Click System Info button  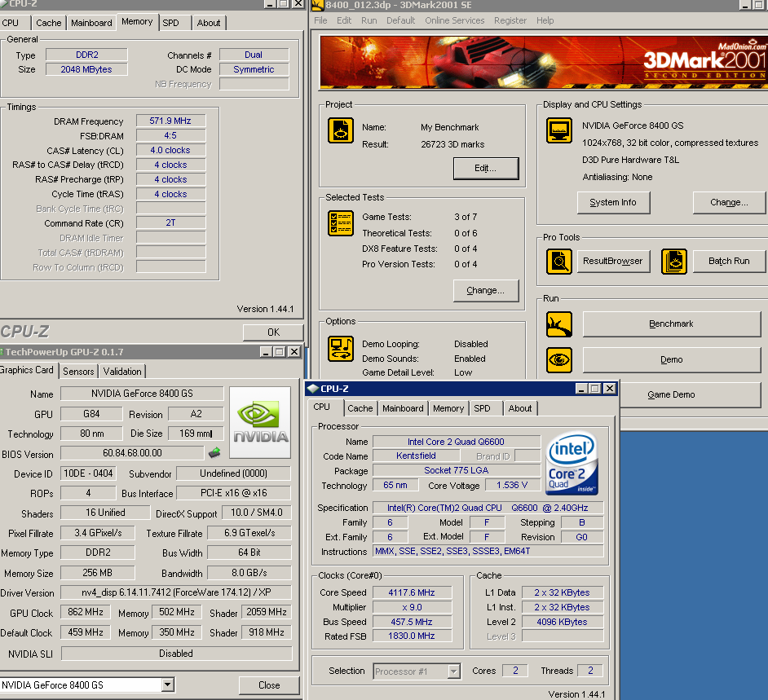[x=613, y=203]
